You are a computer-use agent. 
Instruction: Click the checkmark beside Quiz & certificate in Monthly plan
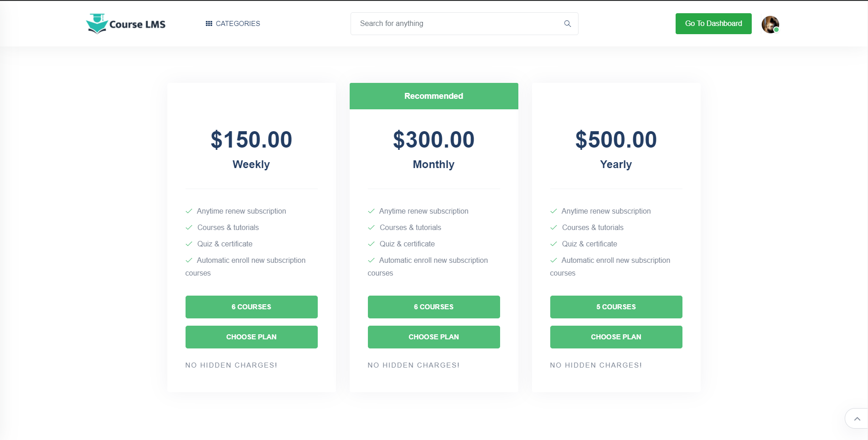[371, 244]
